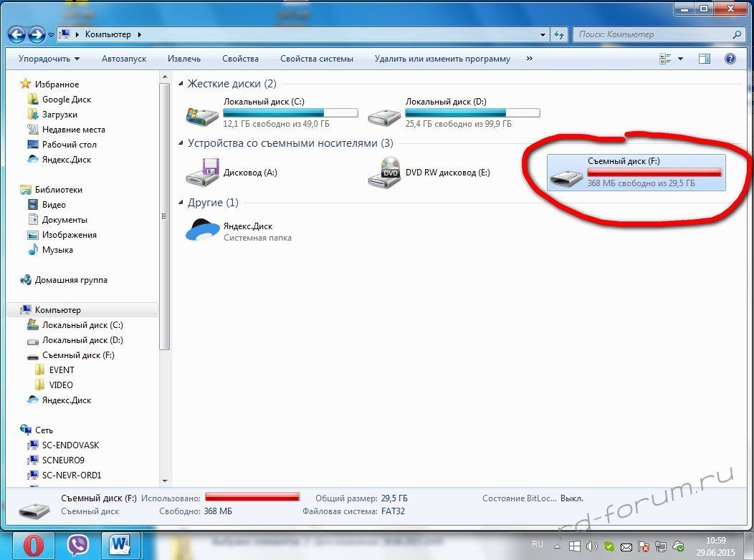Click the help question mark icon
Image resolution: width=754 pixels, height=560 pixels.
point(730,59)
